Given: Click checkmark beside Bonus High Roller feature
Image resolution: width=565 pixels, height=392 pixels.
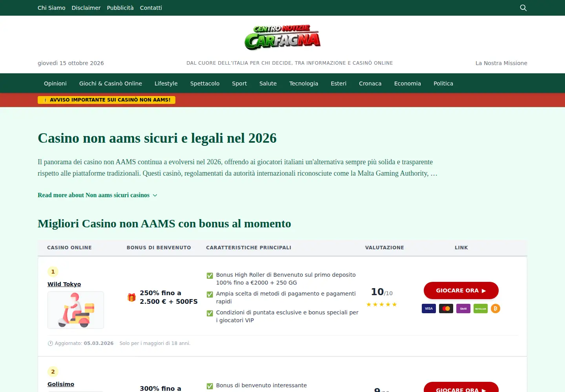Looking at the screenshot, I should click(210, 276).
